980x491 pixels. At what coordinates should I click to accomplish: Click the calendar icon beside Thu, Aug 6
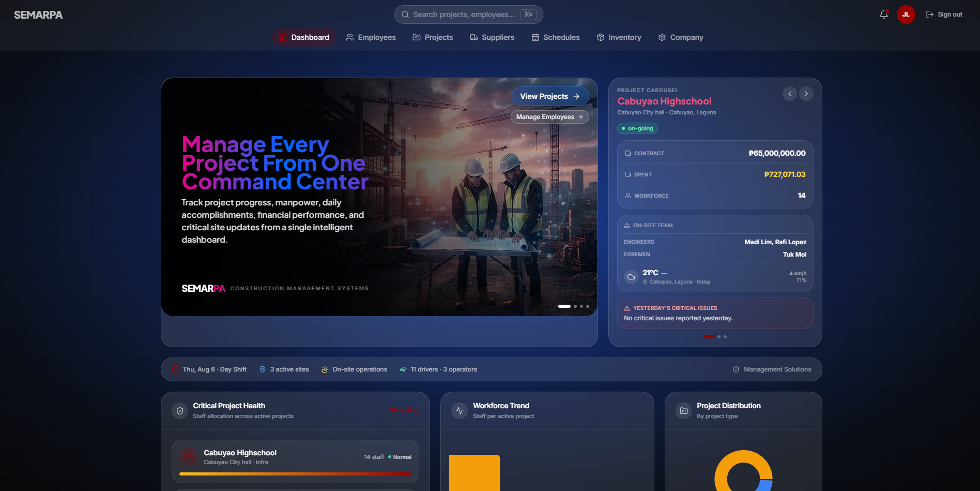click(x=175, y=369)
